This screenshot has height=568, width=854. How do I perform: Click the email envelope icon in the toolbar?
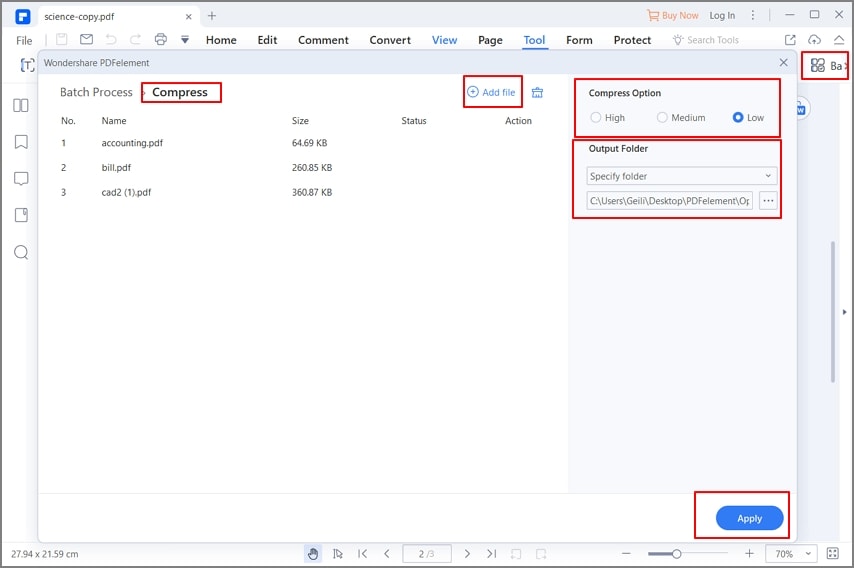pyautogui.click(x=86, y=39)
